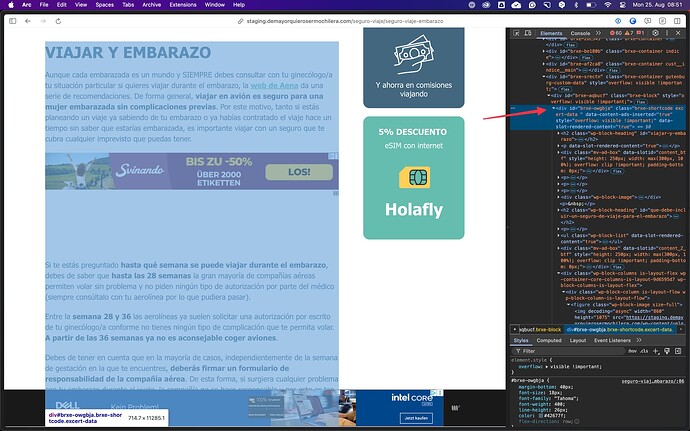
Task: Click Jetzt kaufen in the Intel Core ad
Action: pyautogui.click(x=416, y=418)
